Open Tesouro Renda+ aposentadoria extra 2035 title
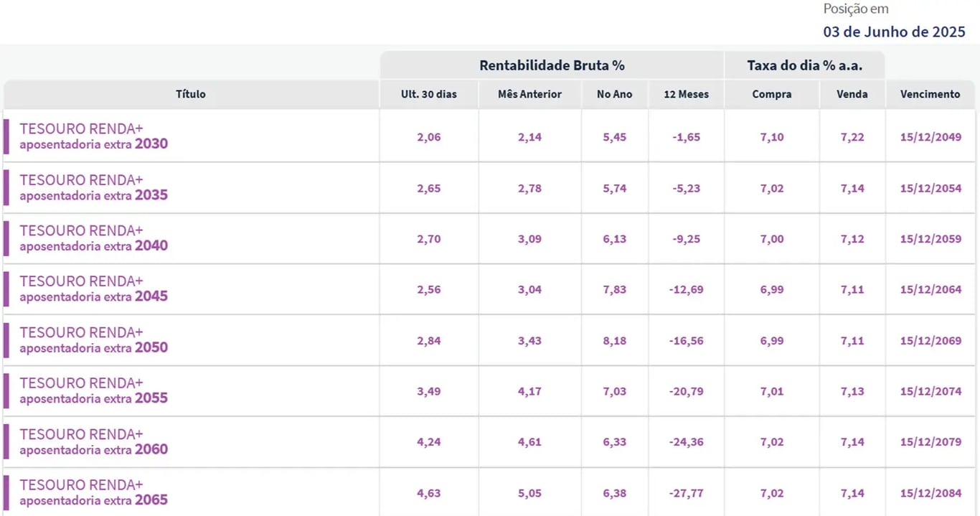This screenshot has width=980, height=516. point(93,187)
